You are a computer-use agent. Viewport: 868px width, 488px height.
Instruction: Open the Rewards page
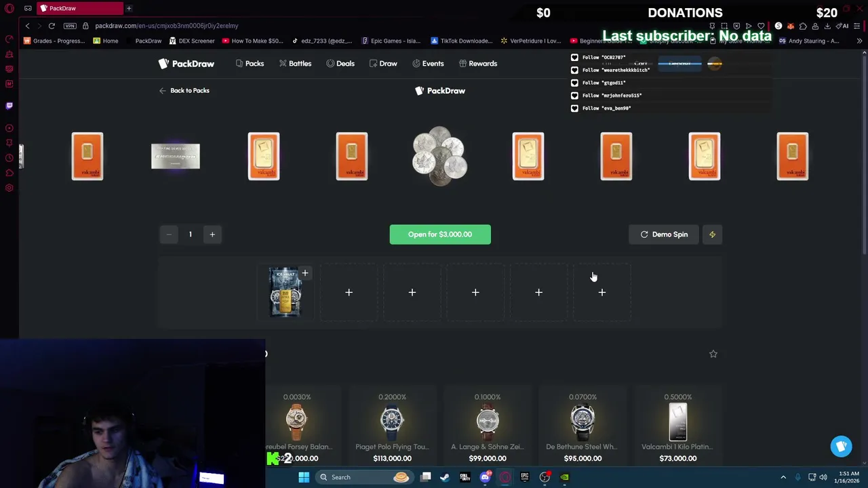coord(478,64)
